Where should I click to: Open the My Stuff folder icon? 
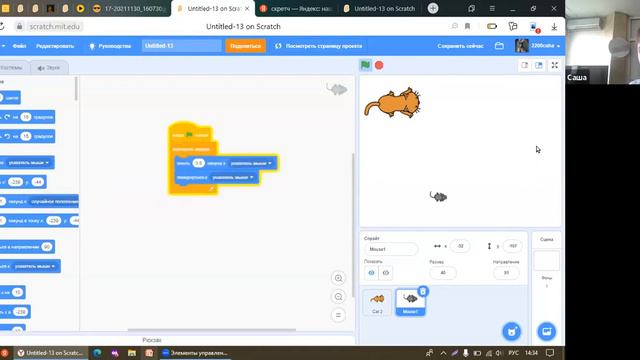coord(499,46)
